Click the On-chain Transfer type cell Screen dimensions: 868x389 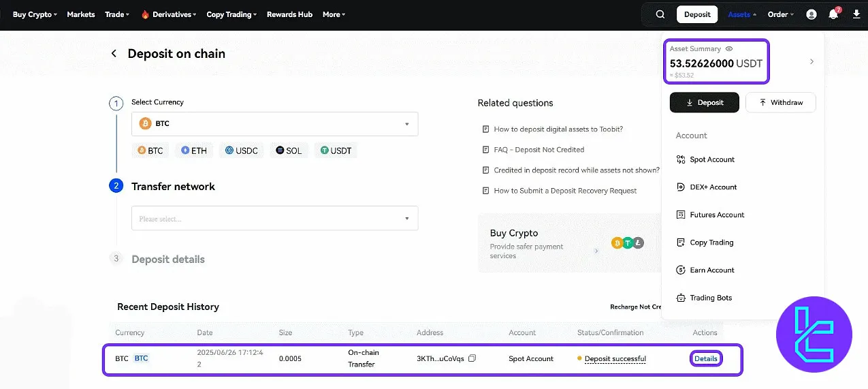click(x=364, y=358)
